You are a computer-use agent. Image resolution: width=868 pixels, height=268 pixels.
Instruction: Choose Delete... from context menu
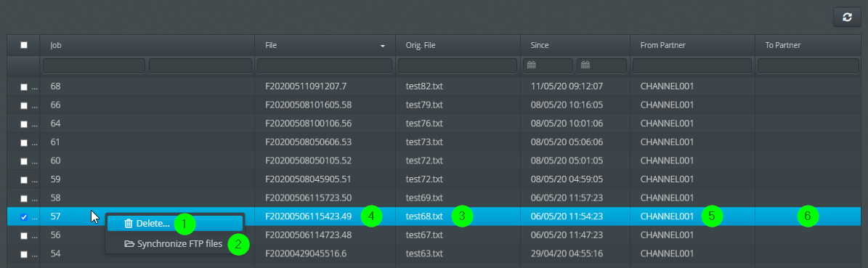pyautogui.click(x=175, y=223)
